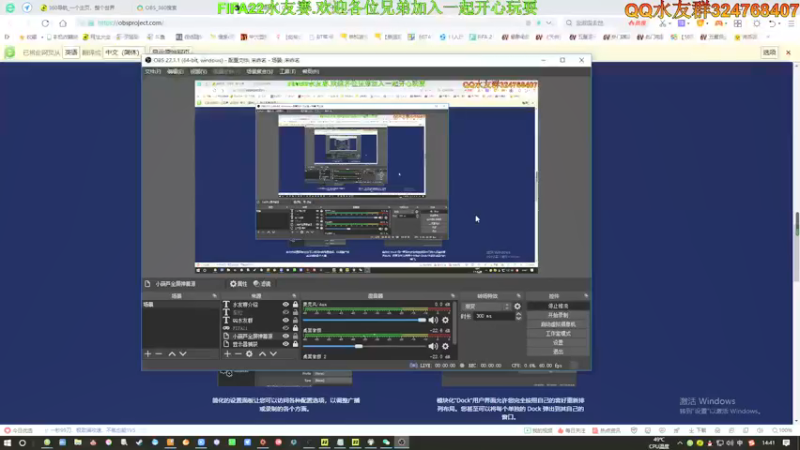The height and width of the screenshot is (450, 800).
Task: Toggle visibility of 显示器捕获 source
Action: (x=286, y=344)
